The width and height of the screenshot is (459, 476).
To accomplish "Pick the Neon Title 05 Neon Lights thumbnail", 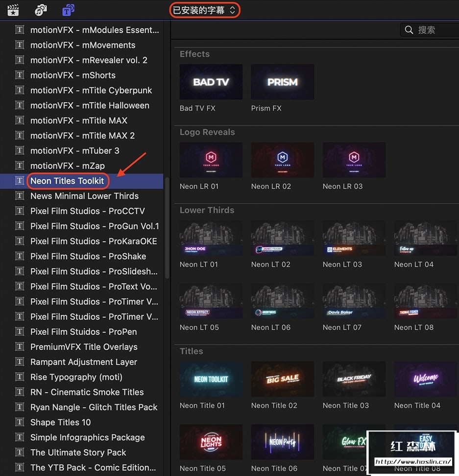I will [211, 442].
